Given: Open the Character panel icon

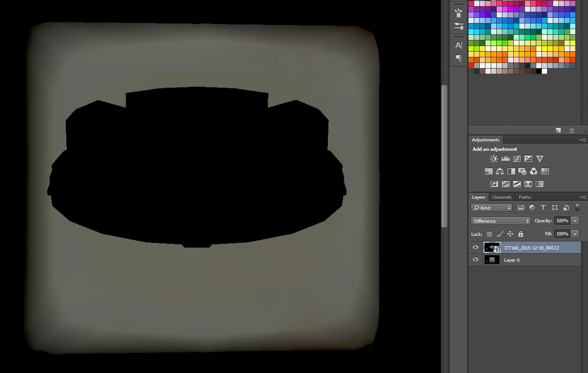Looking at the screenshot, I should pyautogui.click(x=459, y=46).
